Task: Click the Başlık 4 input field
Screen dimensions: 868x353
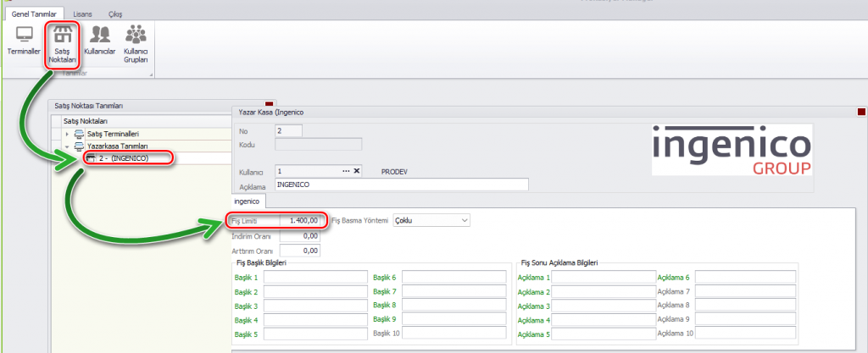Action: [315, 320]
